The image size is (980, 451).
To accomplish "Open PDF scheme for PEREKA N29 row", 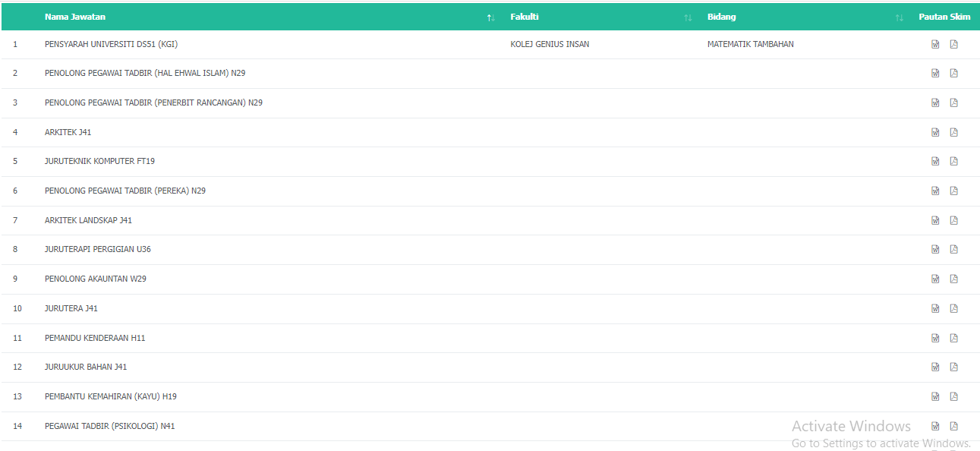I will pyautogui.click(x=954, y=191).
